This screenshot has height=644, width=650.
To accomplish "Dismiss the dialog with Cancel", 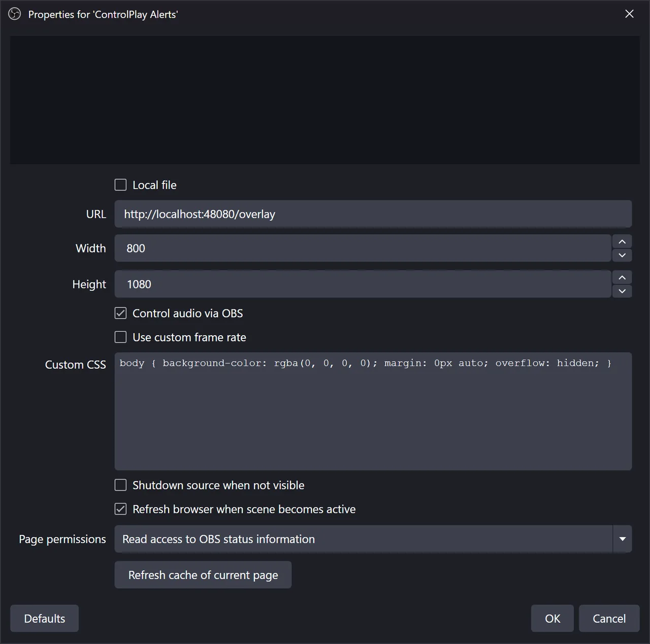I will [609, 619].
